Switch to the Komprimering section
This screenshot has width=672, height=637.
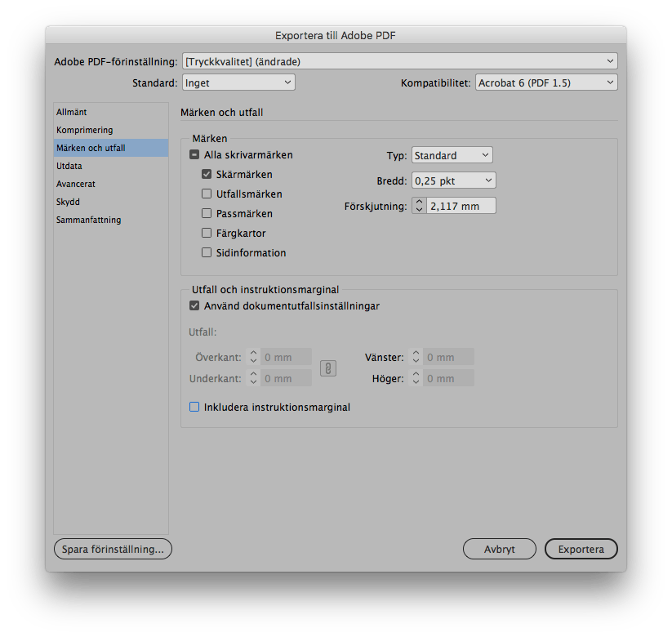110,130
